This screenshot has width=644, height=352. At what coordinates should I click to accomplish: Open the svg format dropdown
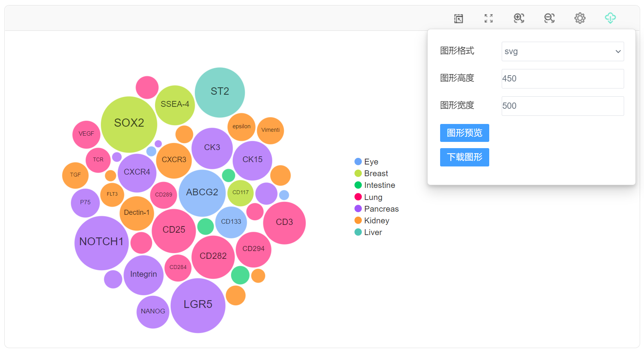click(x=563, y=51)
